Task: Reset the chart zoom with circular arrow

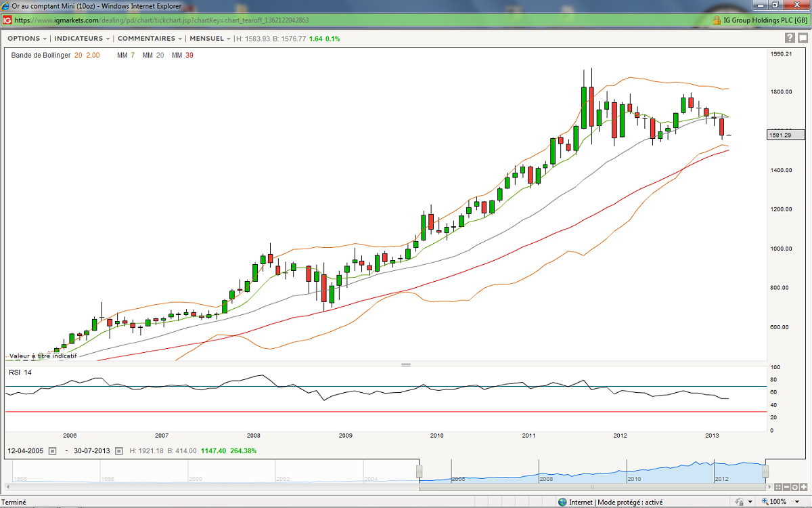Action: pyautogui.click(x=796, y=487)
